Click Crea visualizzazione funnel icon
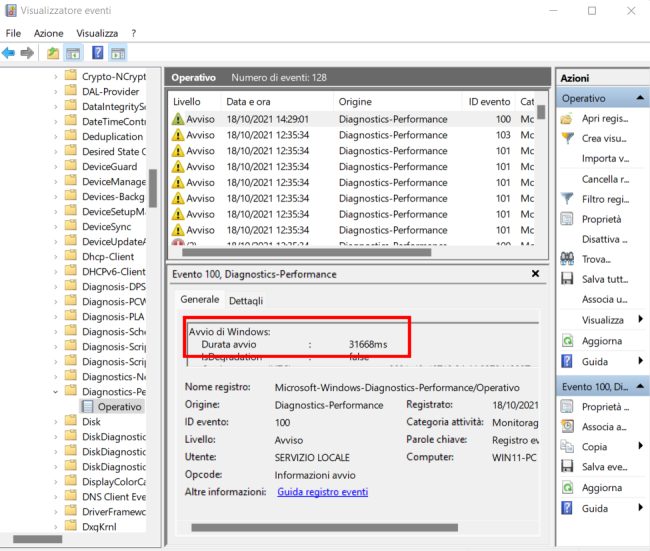Screen dimensions: 650x551 coord(567,138)
